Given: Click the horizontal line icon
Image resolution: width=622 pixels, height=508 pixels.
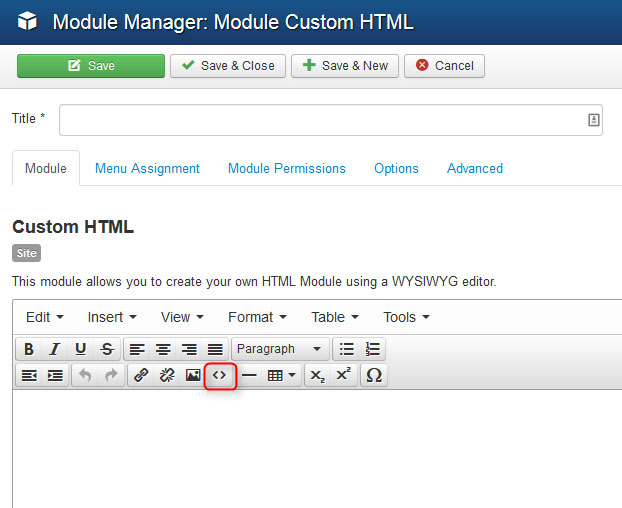Looking at the screenshot, I should click(249, 375).
